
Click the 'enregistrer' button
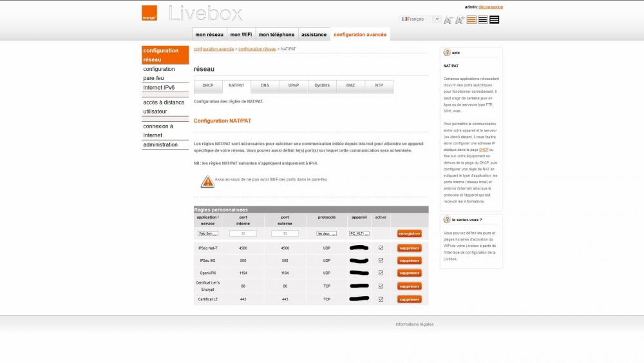coord(409,233)
